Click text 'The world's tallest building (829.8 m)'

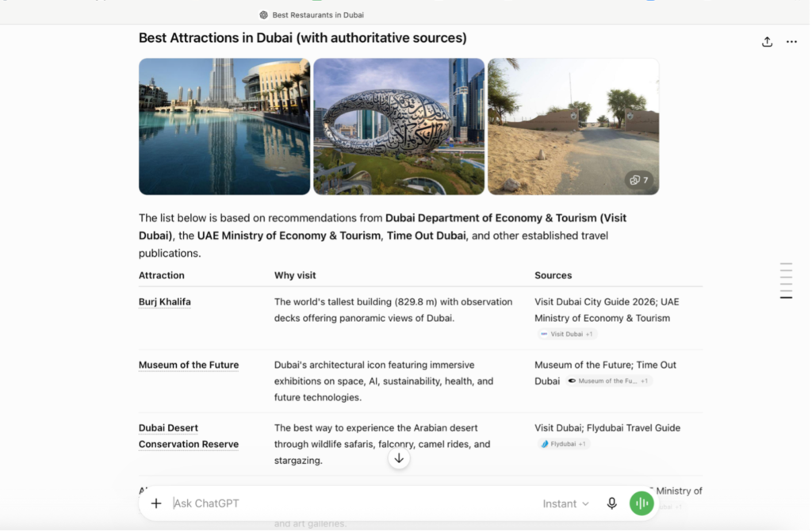point(358,303)
